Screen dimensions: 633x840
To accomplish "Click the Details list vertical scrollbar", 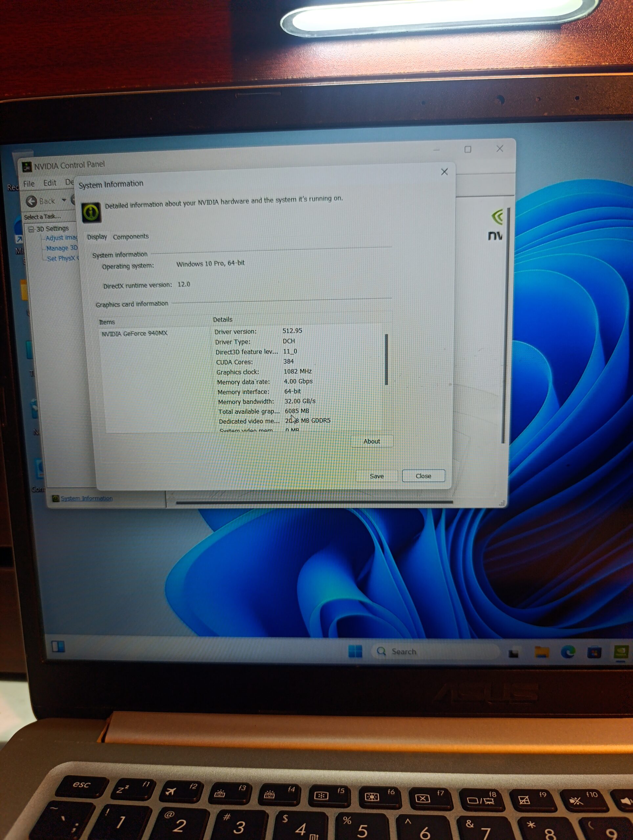I will [386, 359].
